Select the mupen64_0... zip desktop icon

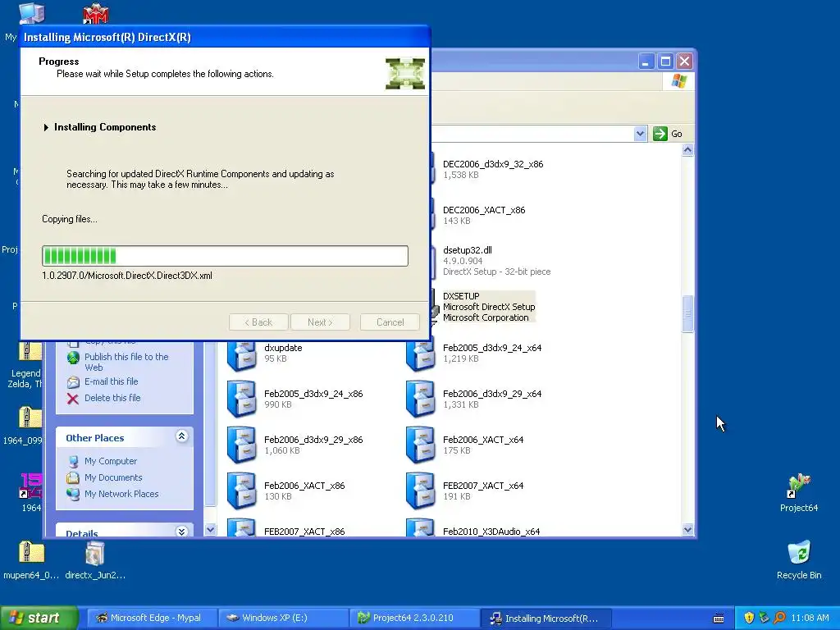(31, 552)
